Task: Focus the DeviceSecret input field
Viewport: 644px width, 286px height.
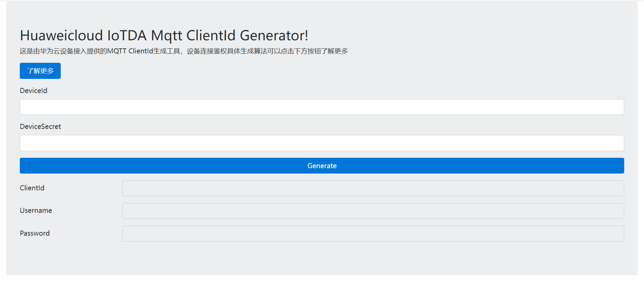Action: [x=322, y=143]
